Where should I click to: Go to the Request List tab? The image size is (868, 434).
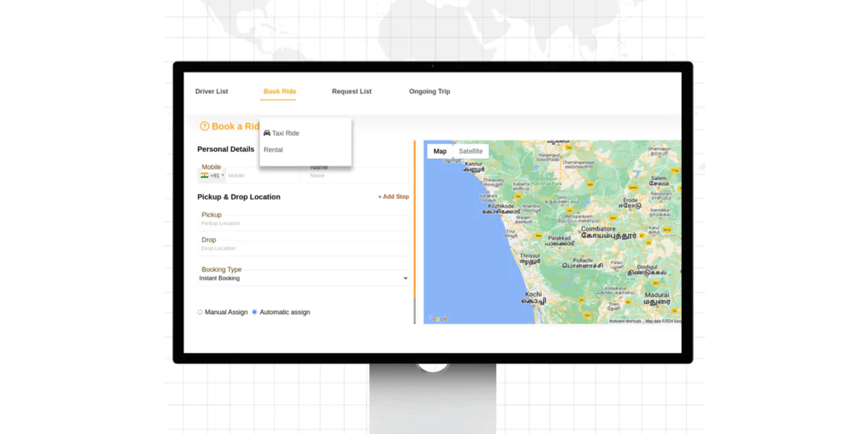click(352, 92)
